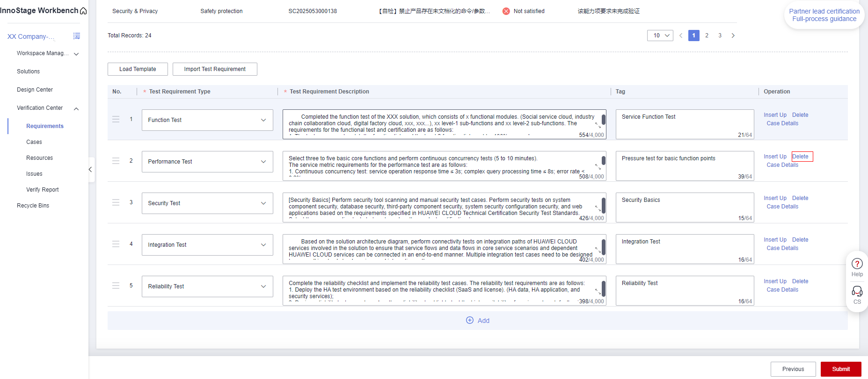Image resolution: width=868 pixels, height=379 pixels.
Task: Open Verify Report in the sidebar
Action: [x=43, y=190]
